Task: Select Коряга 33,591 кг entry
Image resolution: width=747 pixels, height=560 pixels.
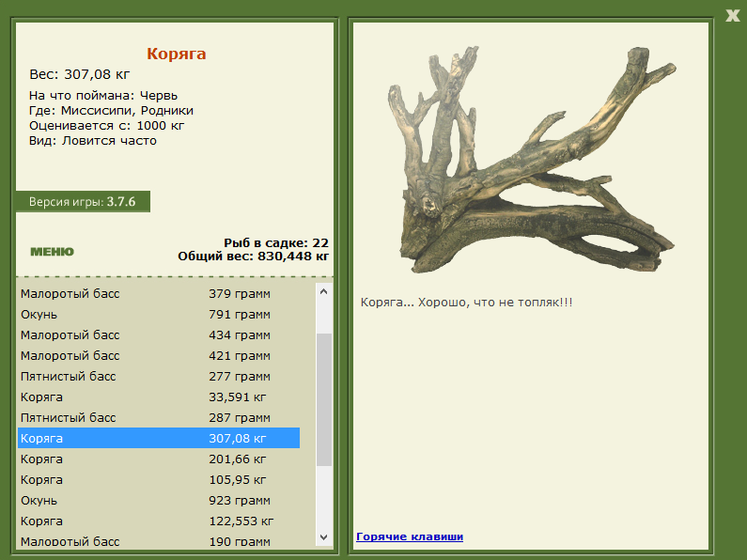Action: (159, 397)
